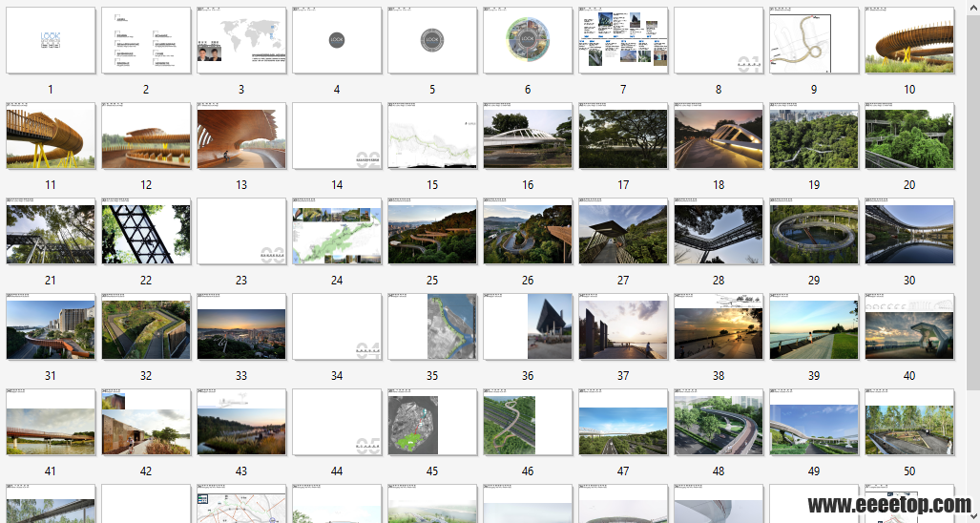Select slide 31 walkway beside city buildings
The height and width of the screenshot is (523, 980).
coord(51,326)
